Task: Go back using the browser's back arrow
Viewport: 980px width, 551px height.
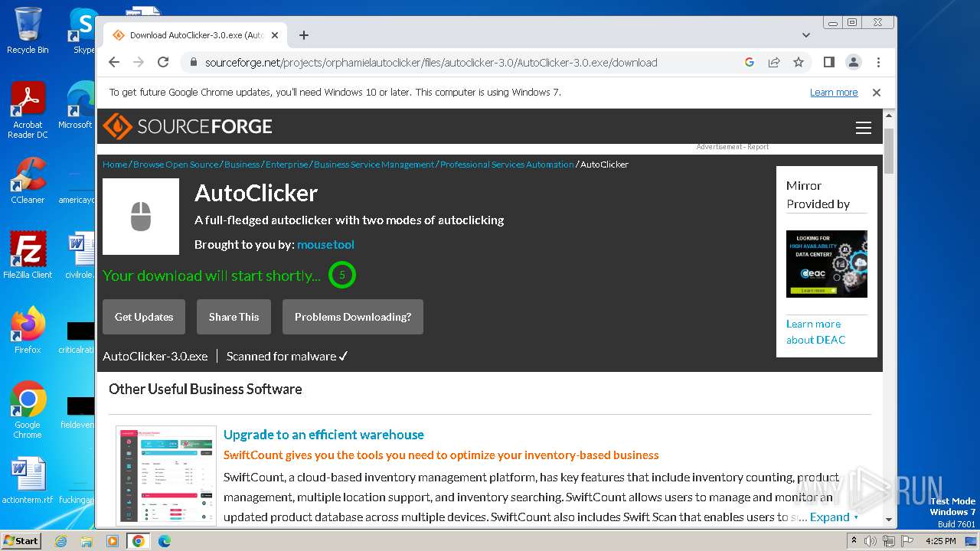Action: pos(114,63)
